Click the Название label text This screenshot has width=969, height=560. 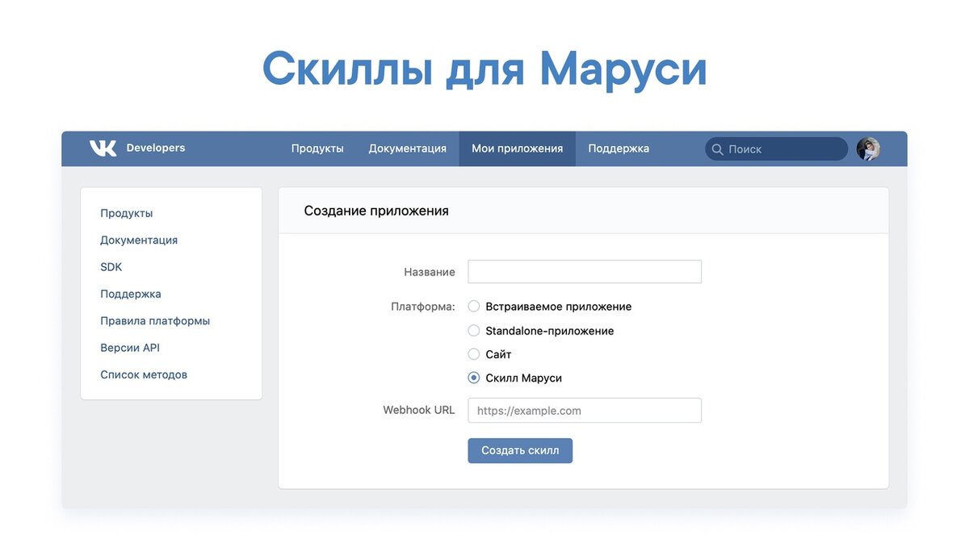[x=430, y=272]
